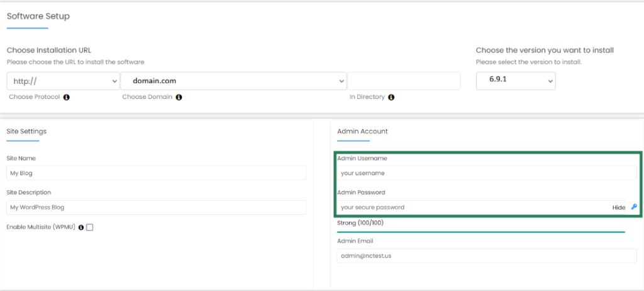Click the Software Setup heading
The height and width of the screenshot is (291, 644).
[x=38, y=16]
